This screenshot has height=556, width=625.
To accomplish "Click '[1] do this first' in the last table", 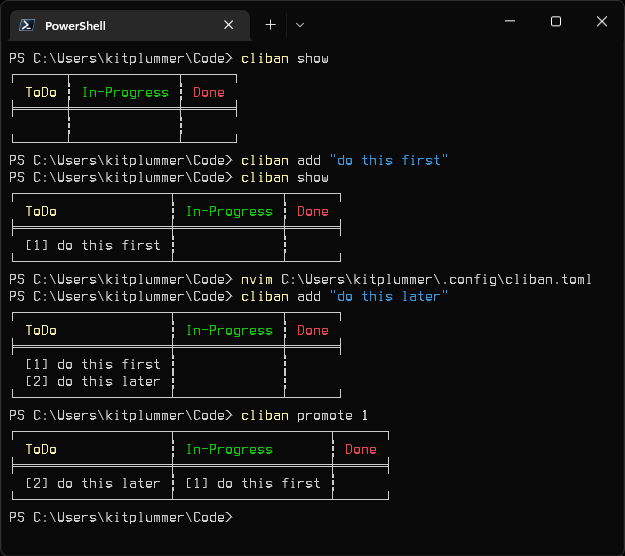I will pyautogui.click(x=253, y=483).
